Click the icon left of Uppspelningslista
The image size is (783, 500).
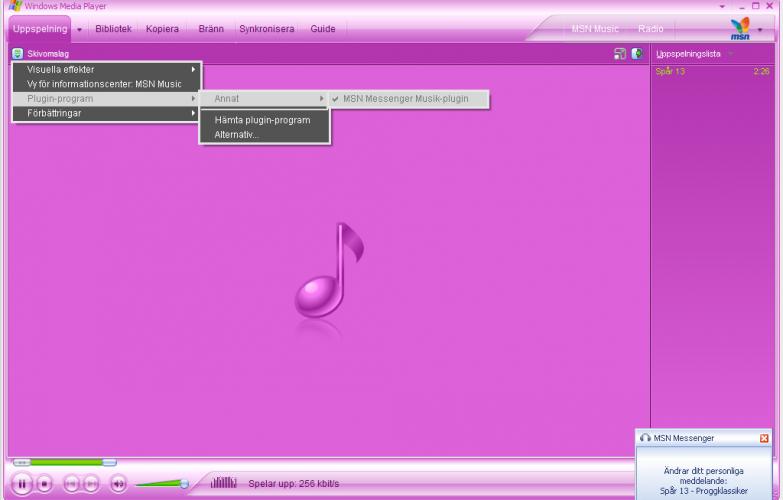coord(636,54)
